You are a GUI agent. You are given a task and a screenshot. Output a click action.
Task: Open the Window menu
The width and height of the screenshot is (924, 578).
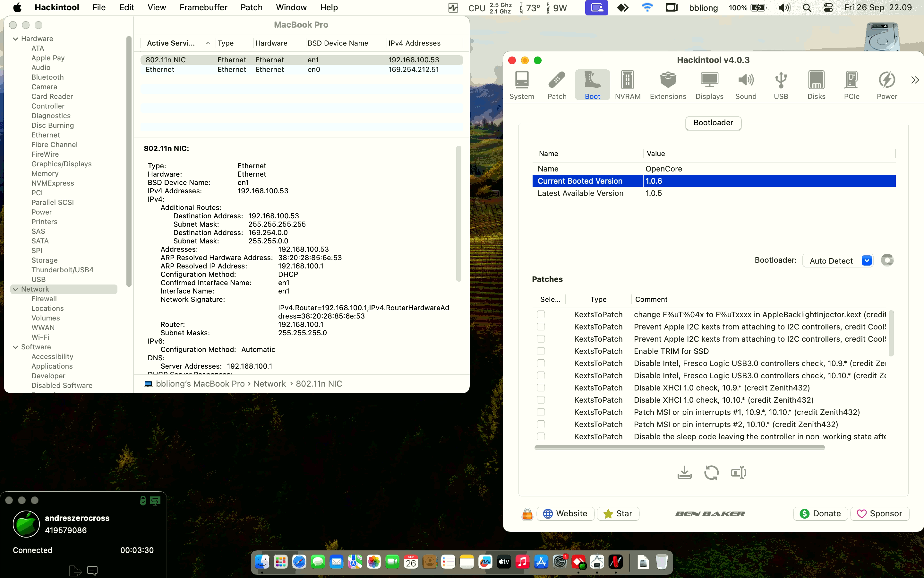291,8
